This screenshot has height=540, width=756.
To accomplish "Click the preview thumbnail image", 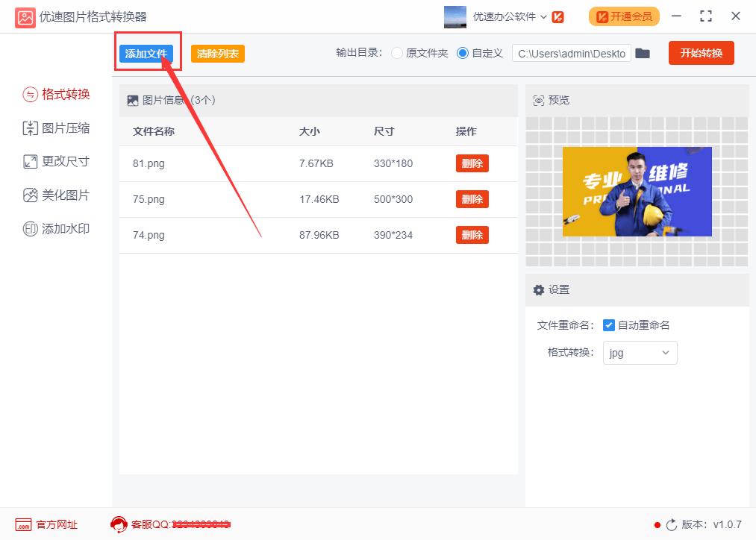I will (x=637, y=192).
